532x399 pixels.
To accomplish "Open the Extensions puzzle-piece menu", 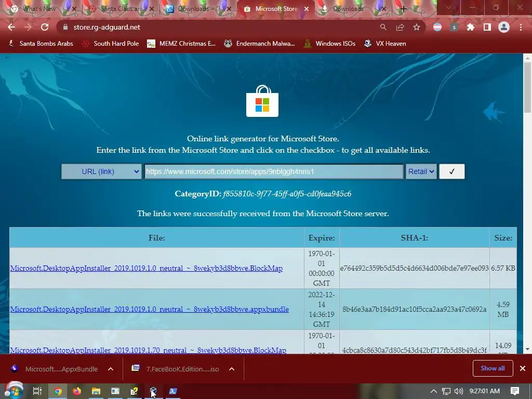I will [x=471, y=27].
